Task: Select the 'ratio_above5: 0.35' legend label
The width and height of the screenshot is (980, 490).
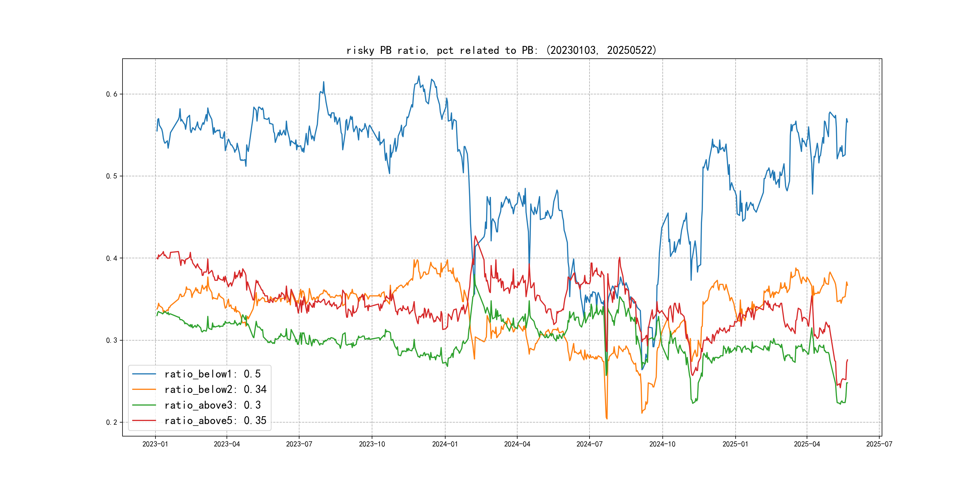Action: (215, 420)
